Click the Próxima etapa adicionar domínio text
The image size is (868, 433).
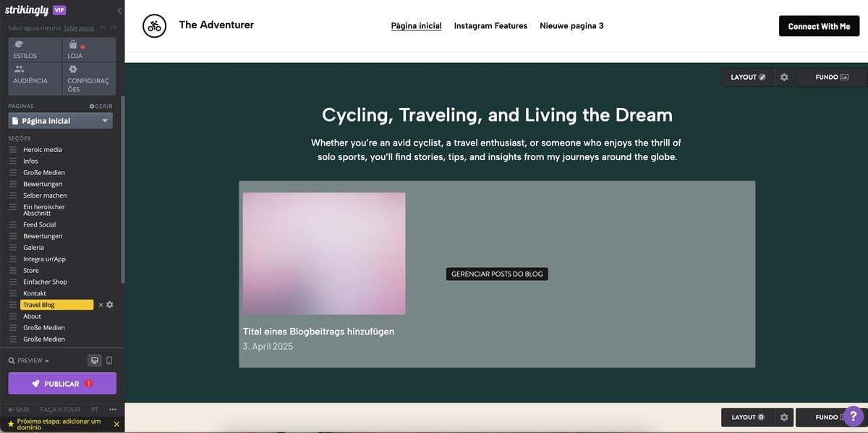59,424
